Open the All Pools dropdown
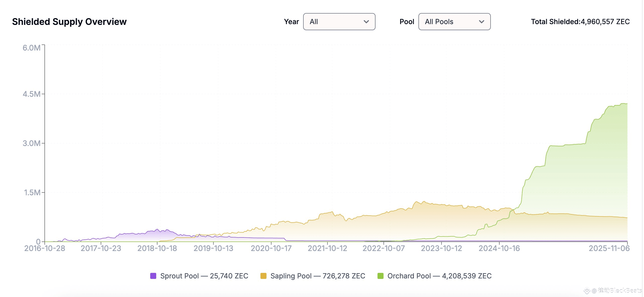The image size is (644, 297). (454, 22)
